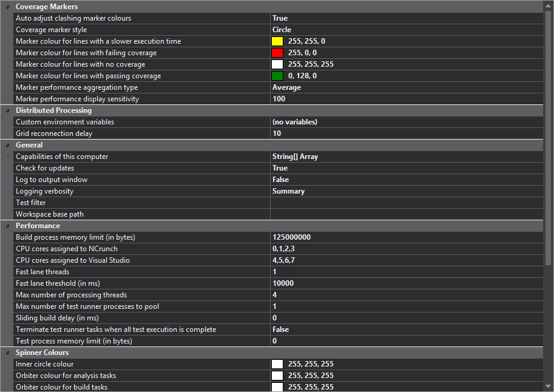Click the scrollbar down arrow
Image resolution: width=554 pixels, height=392 pixels.
coord(549,386)
